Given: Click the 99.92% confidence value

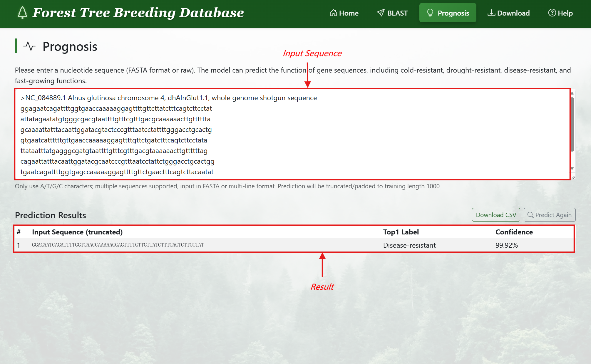Looking at the screenshot, I should pos(507,245).
